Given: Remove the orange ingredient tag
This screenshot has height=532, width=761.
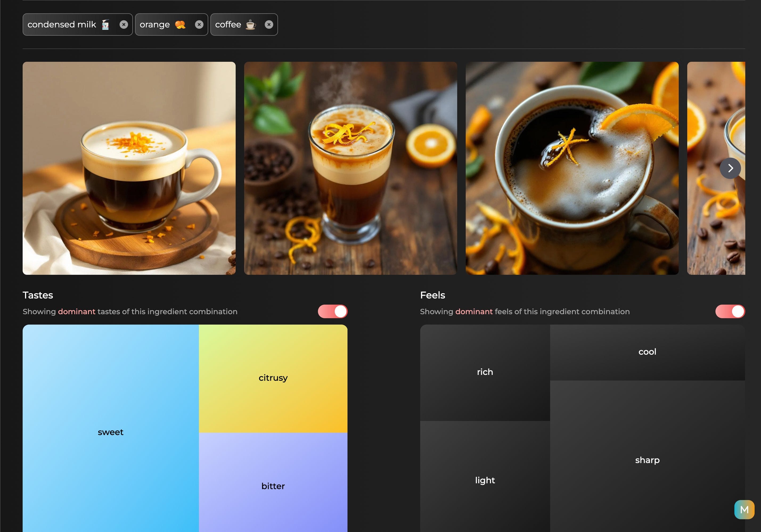Looking at the screenshot, I should [199, 24].
